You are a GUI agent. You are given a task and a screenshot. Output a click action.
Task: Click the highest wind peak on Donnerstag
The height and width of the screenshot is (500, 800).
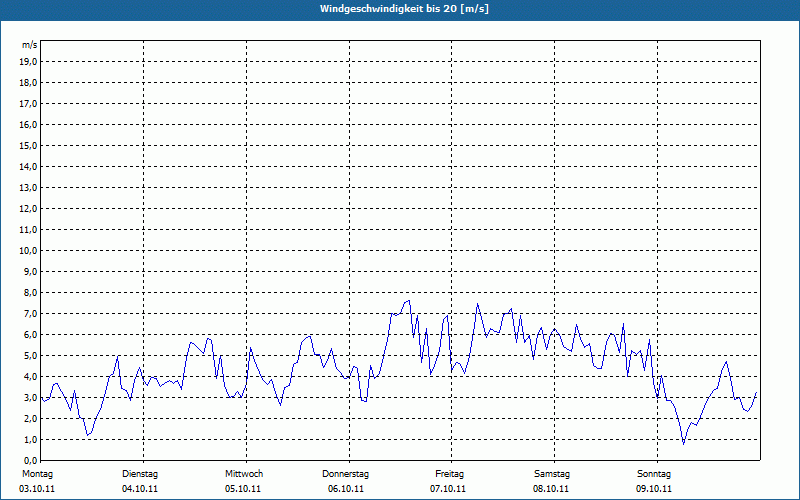(409, 301)
